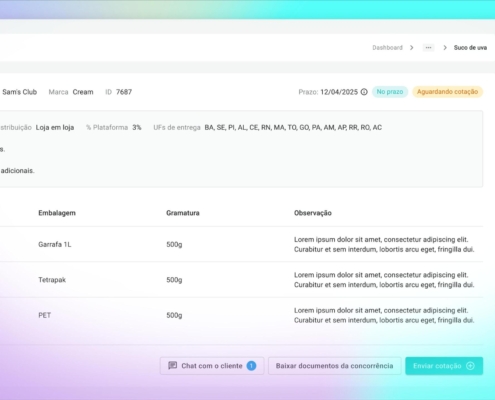The width and height of the screenshot is (495, 400).
Task: Click the plus circle icon on Enviar cotação
Action: coord(470,366)
